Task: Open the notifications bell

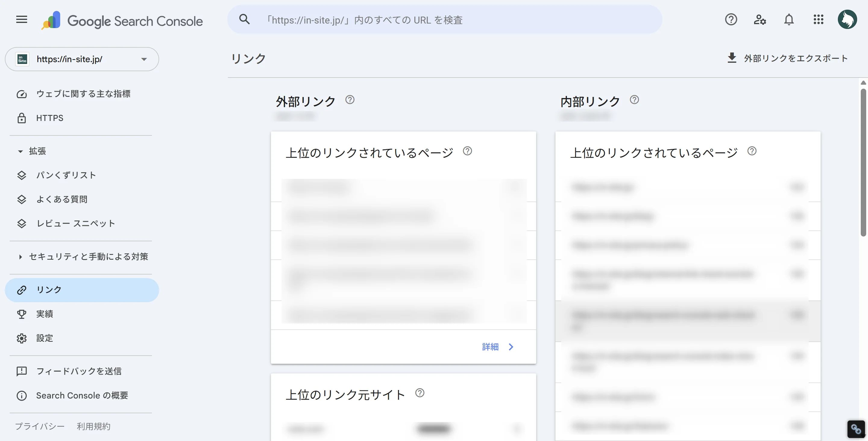Action: pos(789,20)
